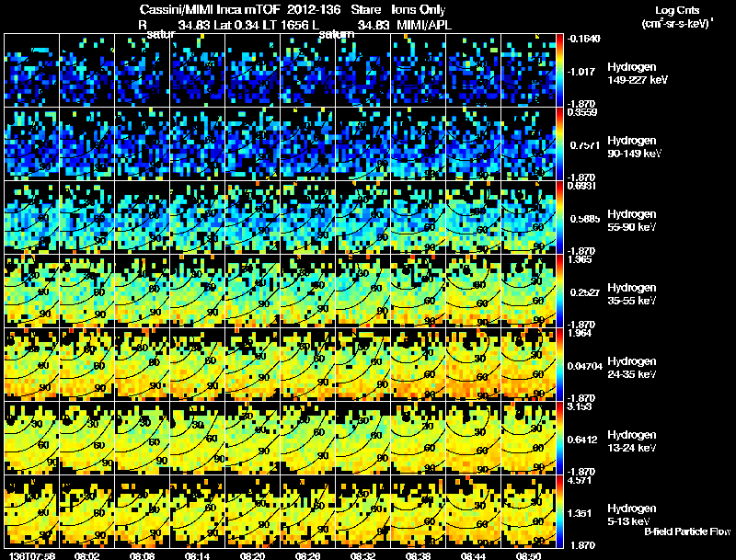Click the color bar beside Hydrogen 149-227 keV

coord(559,71)
